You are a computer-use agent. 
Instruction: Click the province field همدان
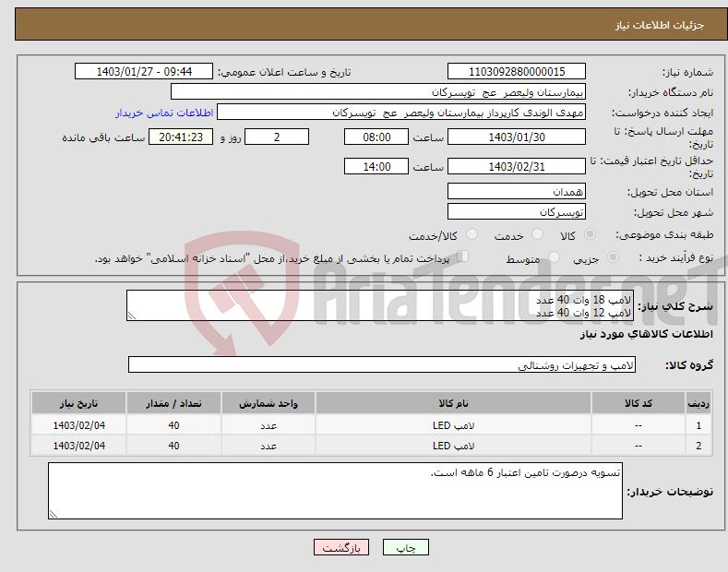point(517,191)
